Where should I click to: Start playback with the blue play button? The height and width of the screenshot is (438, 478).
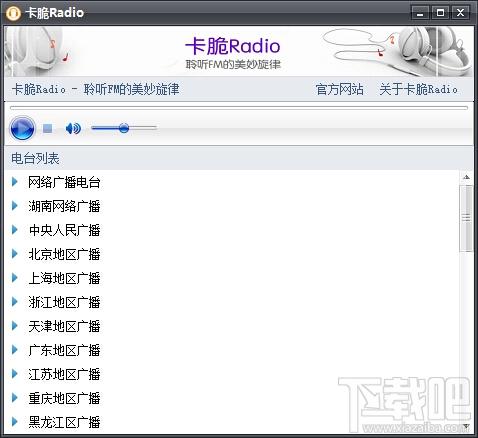[x=22, y=128]
